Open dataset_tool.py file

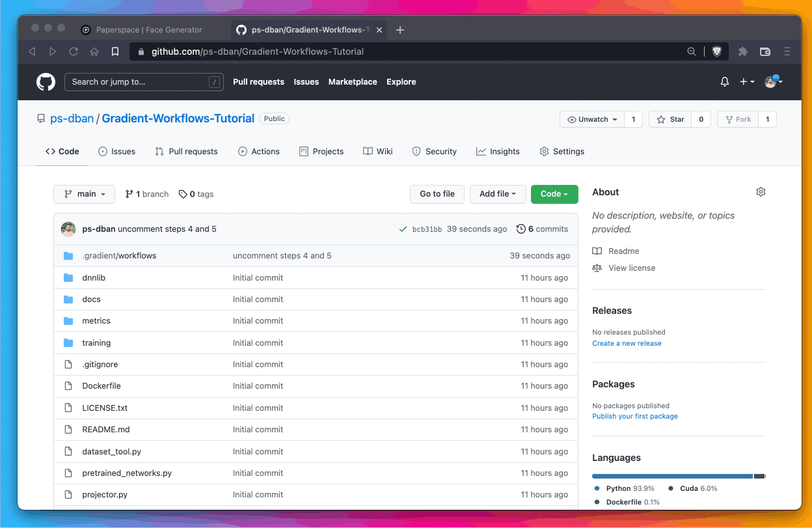pyautogui.click(x=112, y=452)
